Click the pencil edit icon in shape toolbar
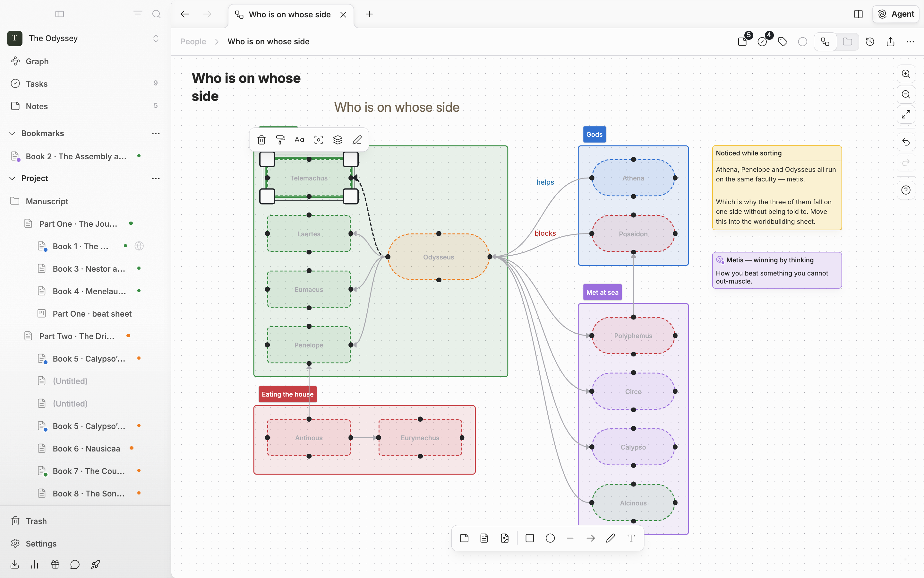 tap(357, 140)
